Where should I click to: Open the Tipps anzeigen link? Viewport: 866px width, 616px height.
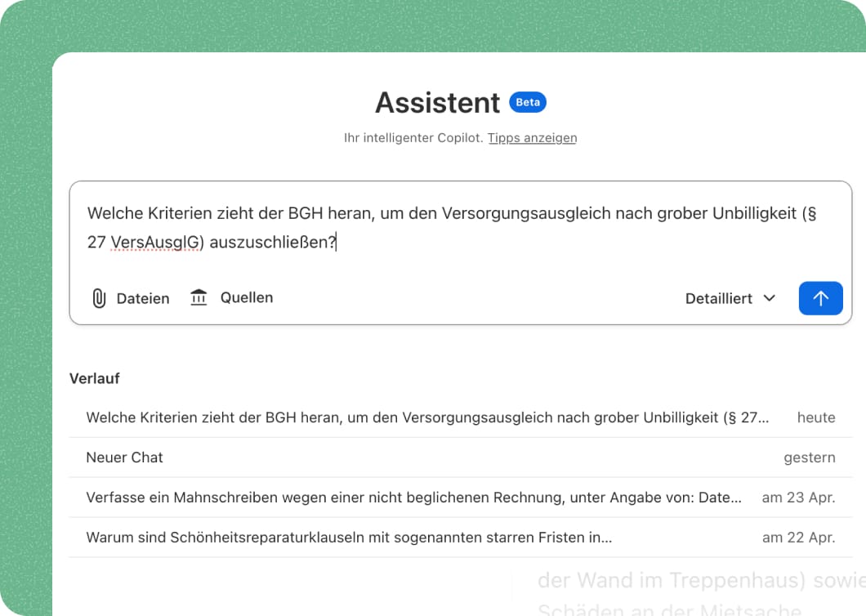(532, 137)
